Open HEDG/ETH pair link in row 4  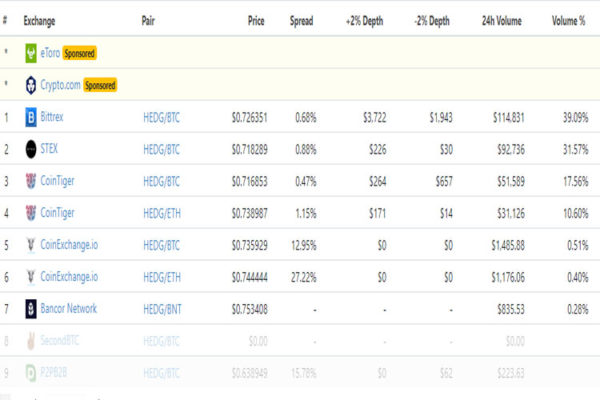coord(162,213)
